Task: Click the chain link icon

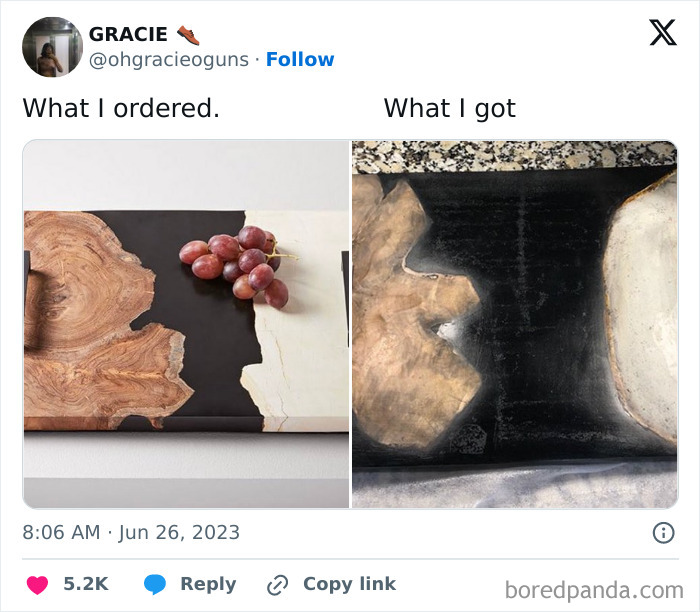Action: pyautogui.click(x=277, y=585)
